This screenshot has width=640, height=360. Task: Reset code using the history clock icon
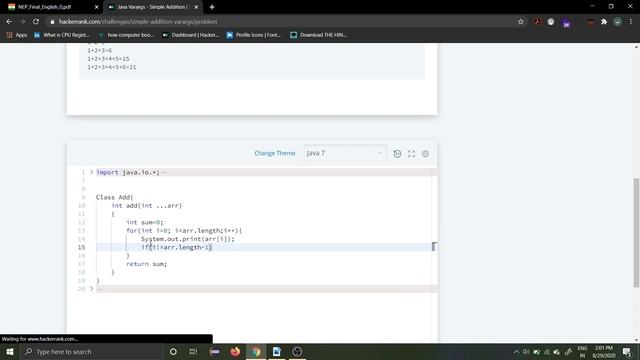397,154
